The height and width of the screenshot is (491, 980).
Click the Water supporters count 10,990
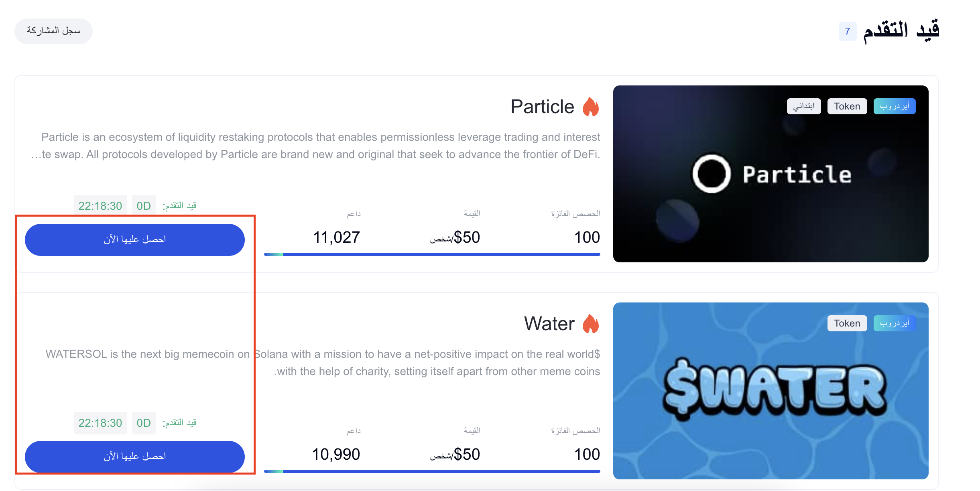pyautogui.click(x=336, y=454)
